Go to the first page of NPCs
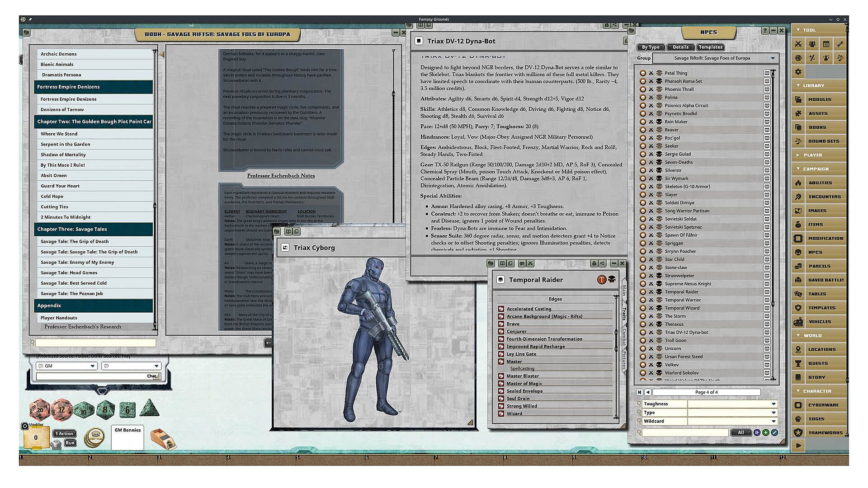Image resolution: width=868 pixels, height=488 pixels. coord(640,392)
